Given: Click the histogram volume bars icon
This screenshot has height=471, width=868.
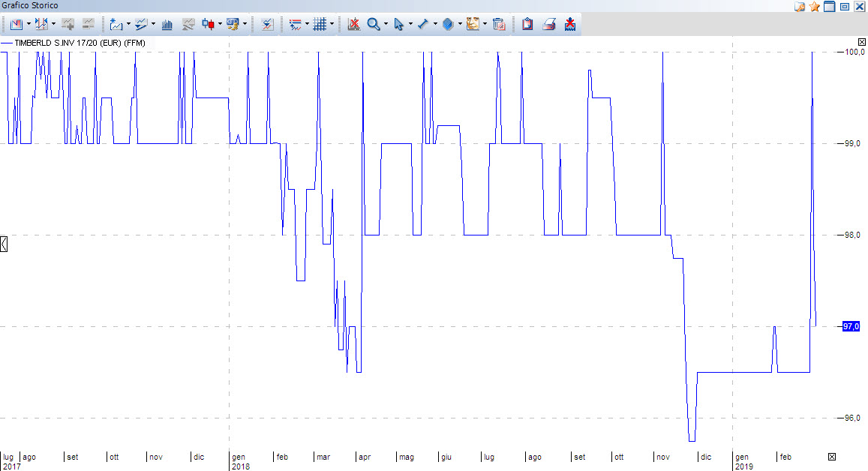Looking at the screenshot, I should (x=167, y=24).
